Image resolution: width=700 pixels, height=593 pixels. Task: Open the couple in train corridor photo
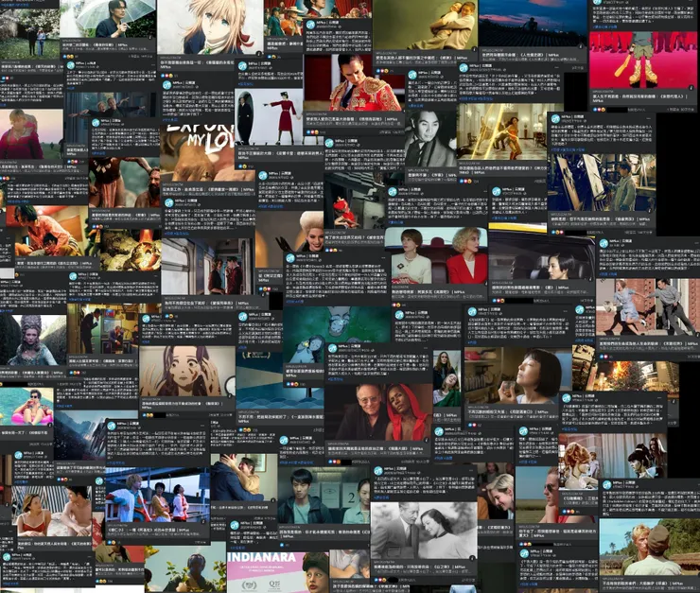[x=208, y=267]
